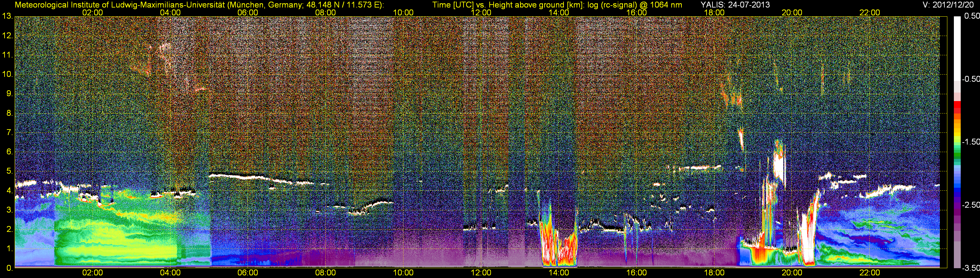Click the "22:00" label on the upper time axis

pos(870,12)
